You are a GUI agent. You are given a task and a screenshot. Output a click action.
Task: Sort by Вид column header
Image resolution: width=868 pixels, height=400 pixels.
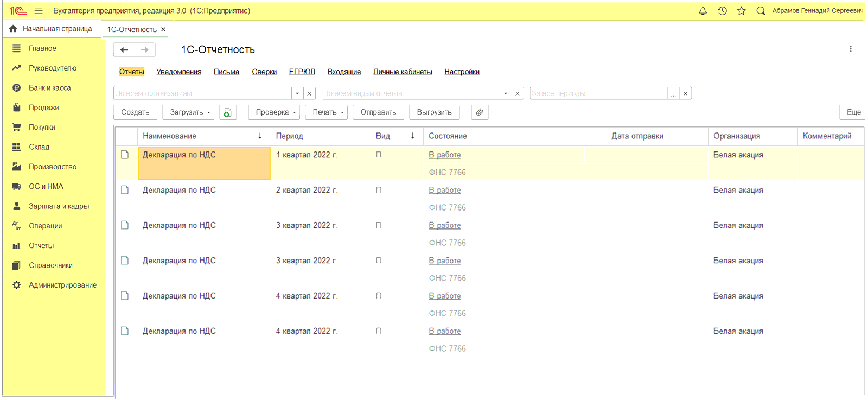(397, 136)
